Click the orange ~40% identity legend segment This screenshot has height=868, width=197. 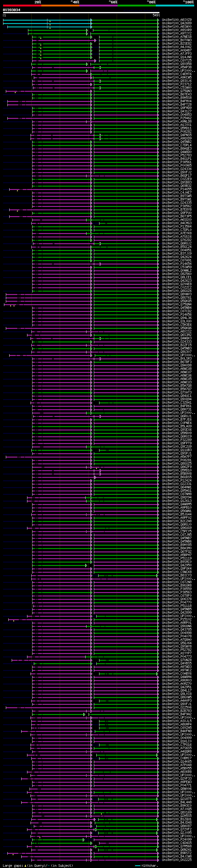click(60, 6)
